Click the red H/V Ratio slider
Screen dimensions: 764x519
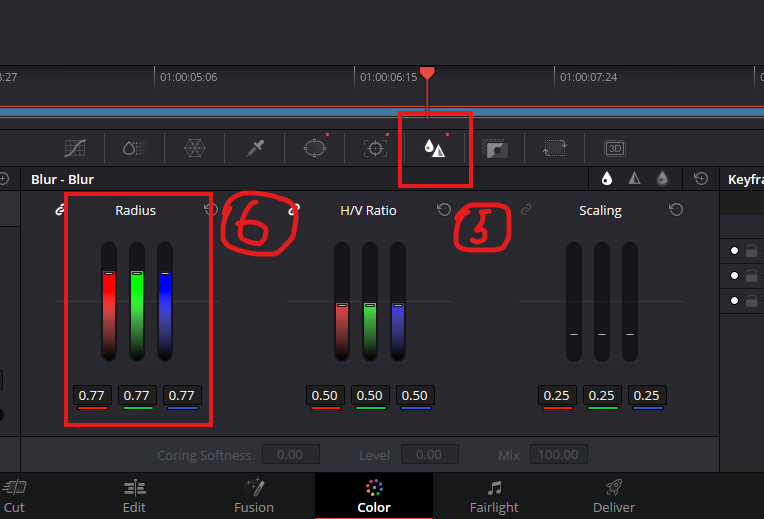342,302
